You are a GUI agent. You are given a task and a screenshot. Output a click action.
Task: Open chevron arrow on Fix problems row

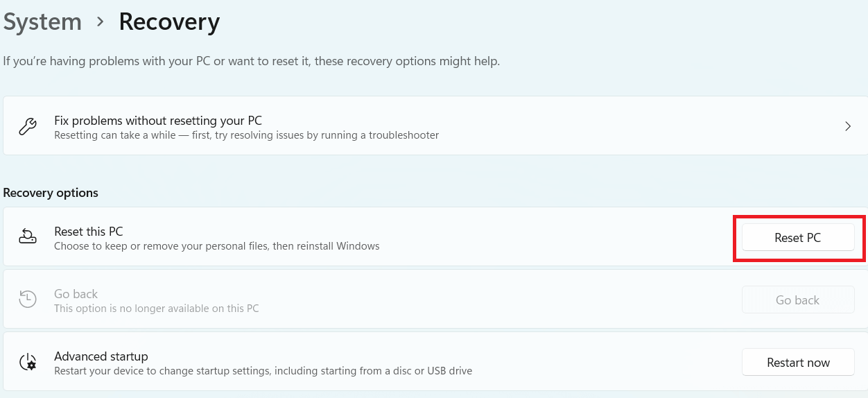pyautogui.click(x=848, y=126)
